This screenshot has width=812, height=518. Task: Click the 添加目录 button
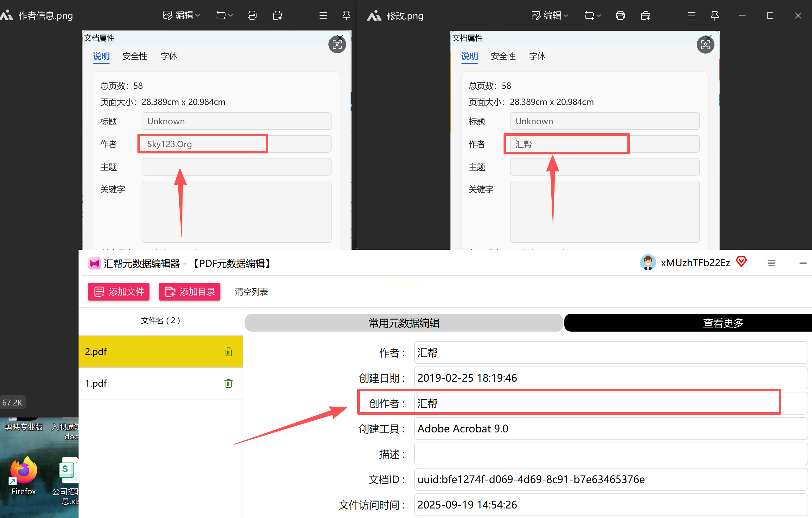(x=189, y=292)
